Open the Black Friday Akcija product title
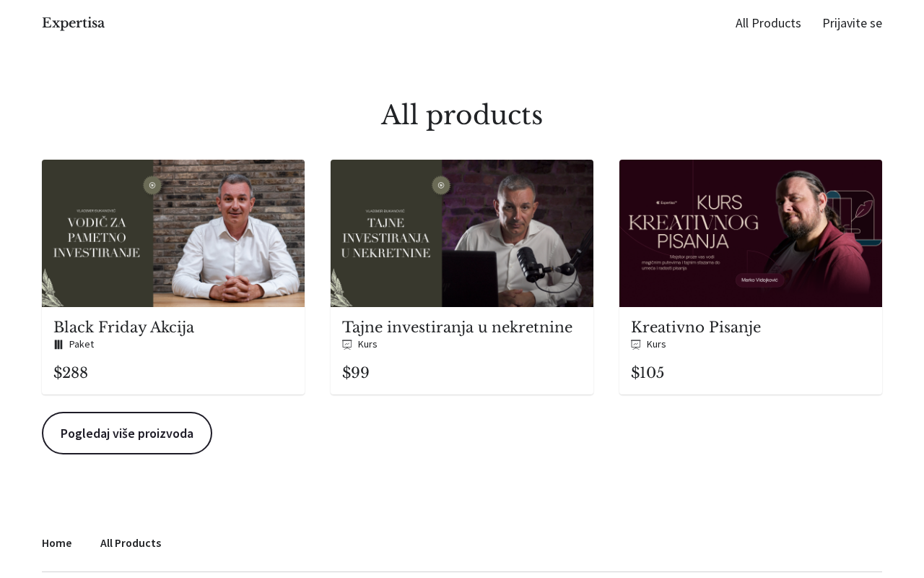This screenshot has width=924, height=578. pyautogui.click(x=124, y=327)
